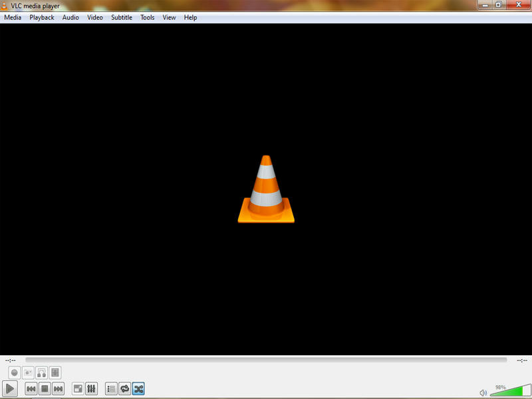This screenshot has height=399, width=532.
Task: Mute audio via the speaker icon
Action: click(x=483, y=393)
